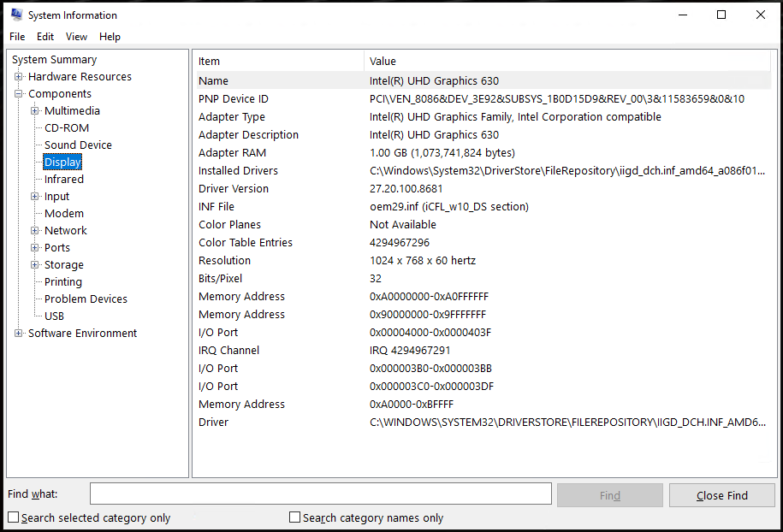The height and width of the screenshot is (532, 783).
Task: Select Memory Address 0xA0000000-0xA0FFFFFF row
Action: (x=483, y=297)
